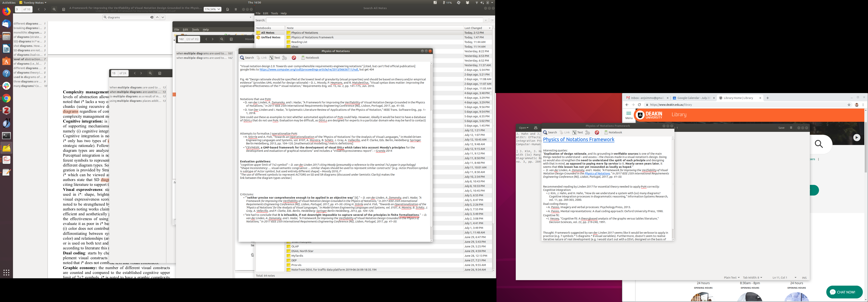This screenshot has height=302, width=868.
Task: Open Firefox from the Ubuntu dock
Action: pos(6,12)
